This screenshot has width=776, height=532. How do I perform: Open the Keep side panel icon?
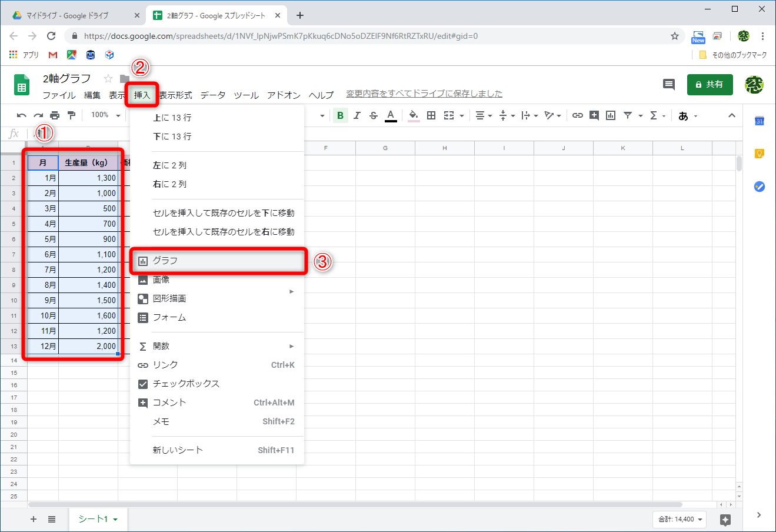tap(760, 154)
